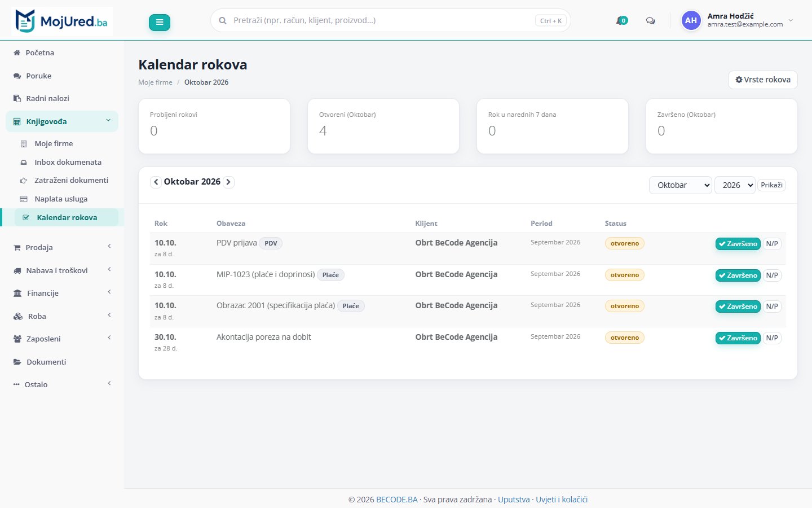Expand the Roba menu section
The height and width of the screenshot is (508, 812).
[62, 316]
